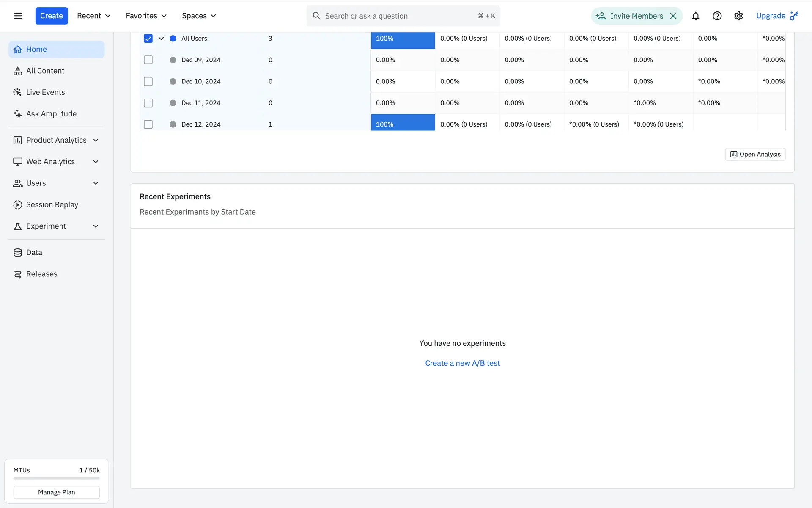Check the Dec 12, 2024 row checkbox
This screenshot has width=812, height=508.
click(148, 124)
